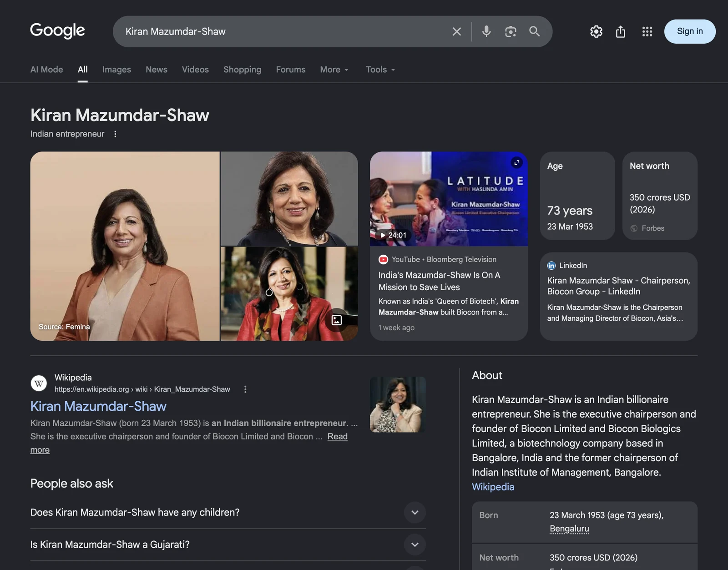Open the News tab
Viewport: 728px width, 570px height.
157,70
